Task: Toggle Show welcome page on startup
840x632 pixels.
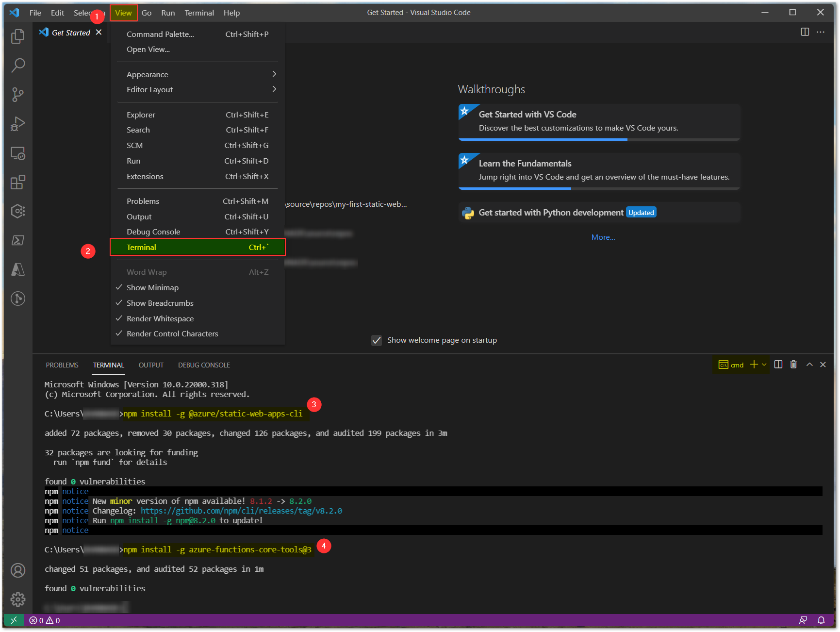Action: [377, 340]
